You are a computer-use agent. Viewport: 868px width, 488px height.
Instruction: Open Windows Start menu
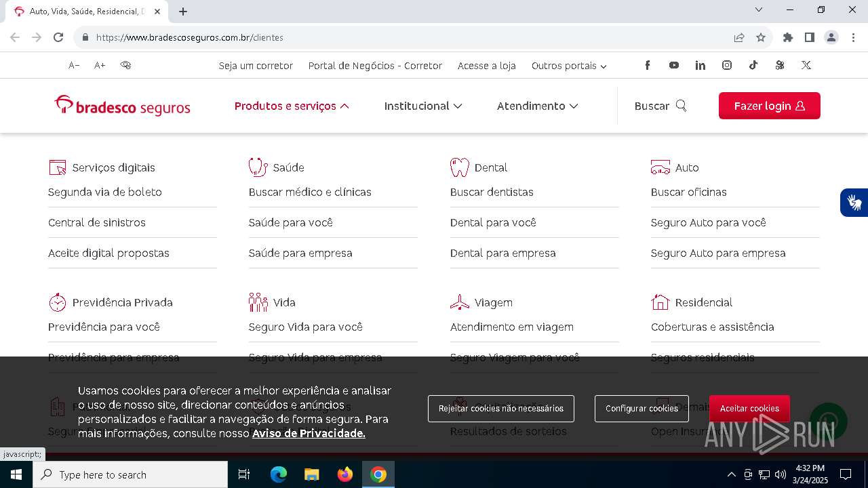pyautogui.click(x=16, y=474)
